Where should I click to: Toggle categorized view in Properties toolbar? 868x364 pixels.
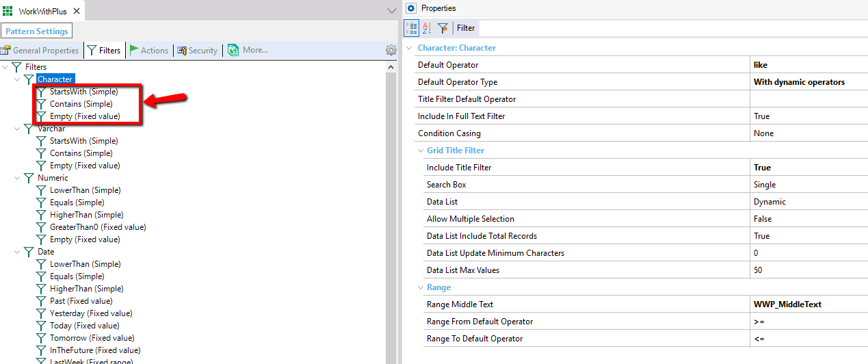coord(412,28)
